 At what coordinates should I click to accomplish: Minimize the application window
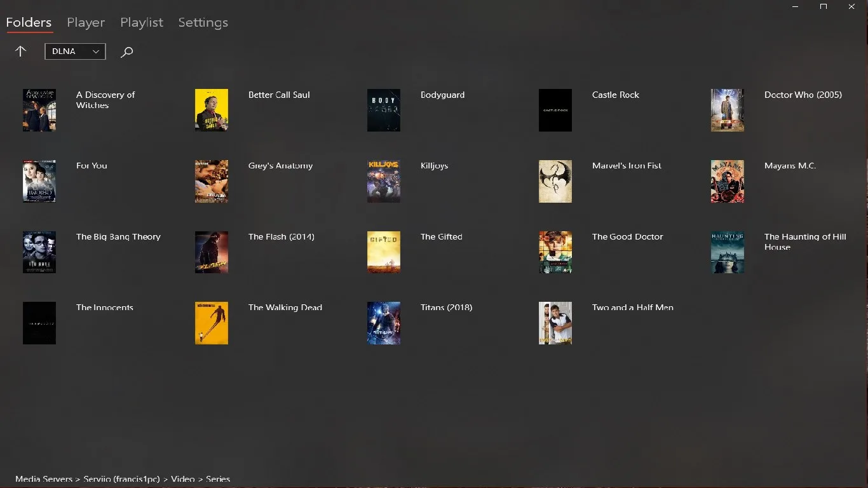click(x=795, y=6)
